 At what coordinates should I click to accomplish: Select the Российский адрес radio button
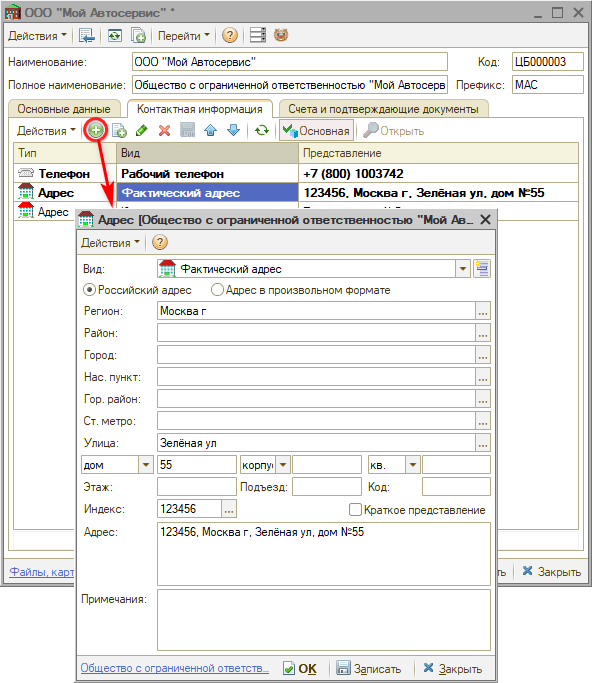click(x=89, y=290)
